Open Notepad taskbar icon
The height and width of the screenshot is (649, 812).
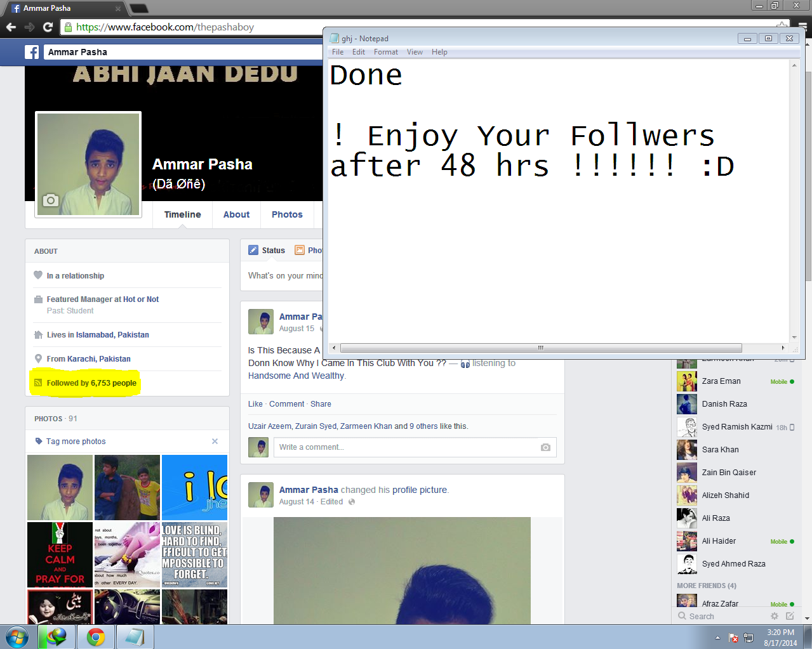tap(135, 637)
